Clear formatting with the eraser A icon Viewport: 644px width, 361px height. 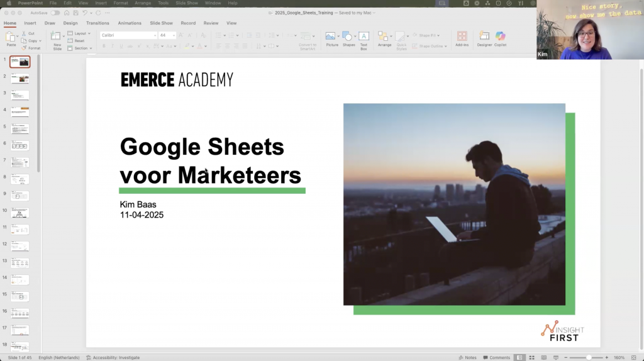coord(203,35)
